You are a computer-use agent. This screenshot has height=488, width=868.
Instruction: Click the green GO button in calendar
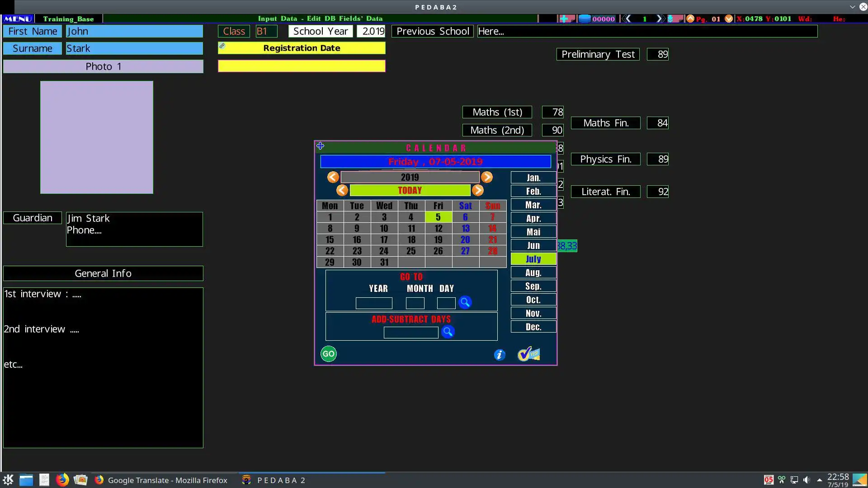(x=328, y=354)
